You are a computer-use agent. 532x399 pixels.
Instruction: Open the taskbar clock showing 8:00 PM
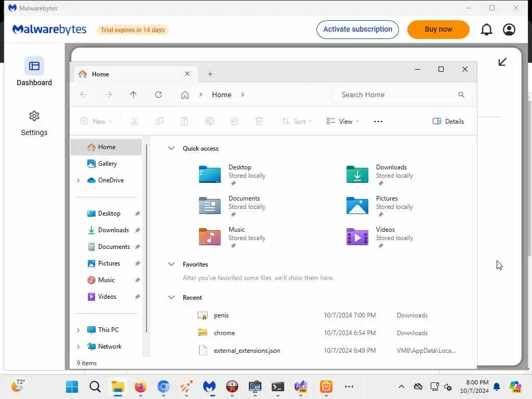(x=474, y=387)
